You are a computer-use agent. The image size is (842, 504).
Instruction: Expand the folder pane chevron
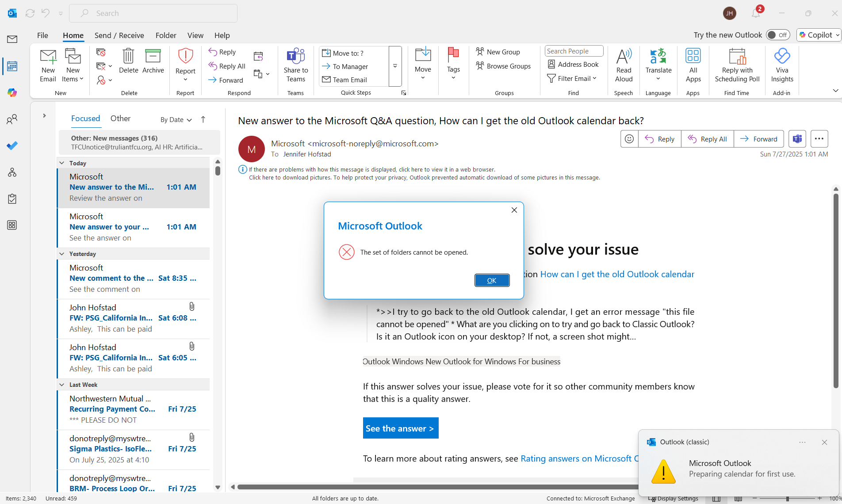click(44, 116)
